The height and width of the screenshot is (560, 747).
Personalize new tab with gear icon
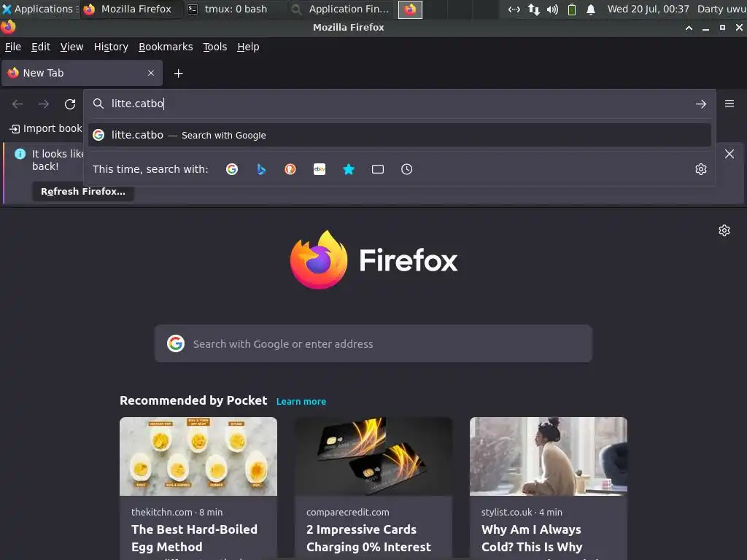724,230
